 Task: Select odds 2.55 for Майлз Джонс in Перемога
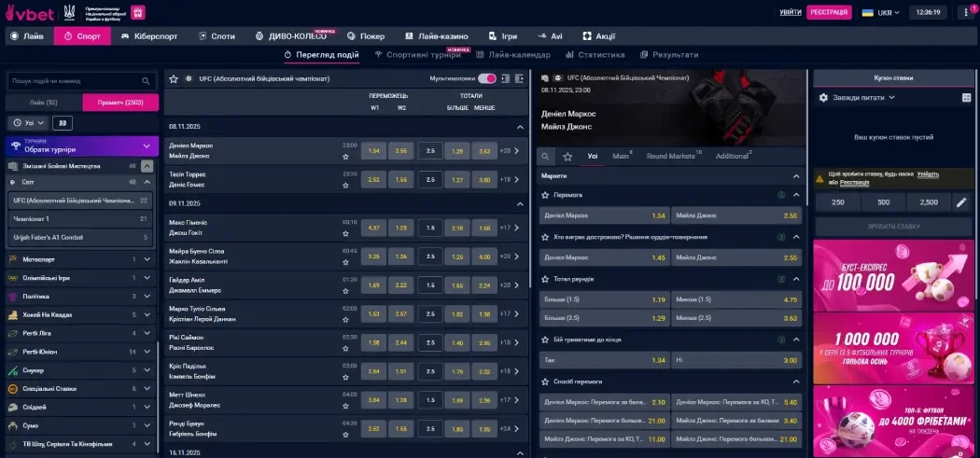735,215
